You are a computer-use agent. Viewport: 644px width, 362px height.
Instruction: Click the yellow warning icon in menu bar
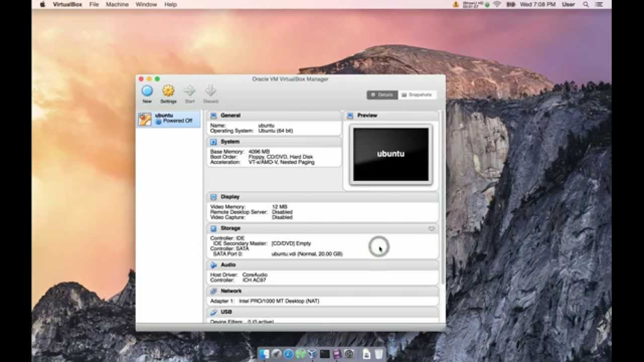(x=456, y=5)
